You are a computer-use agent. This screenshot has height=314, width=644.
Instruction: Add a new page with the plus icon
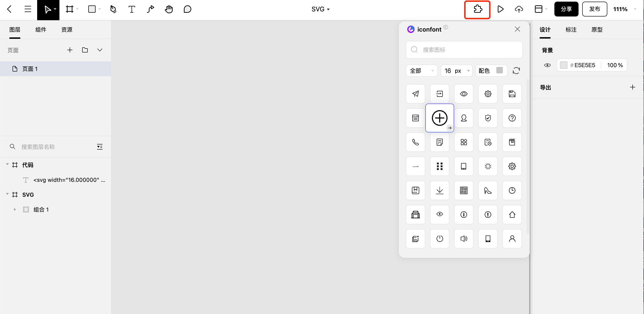coord(70,50)
